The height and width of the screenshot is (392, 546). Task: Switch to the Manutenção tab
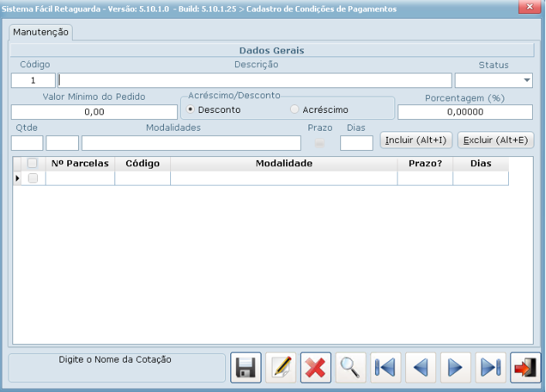tap(41, 32)
